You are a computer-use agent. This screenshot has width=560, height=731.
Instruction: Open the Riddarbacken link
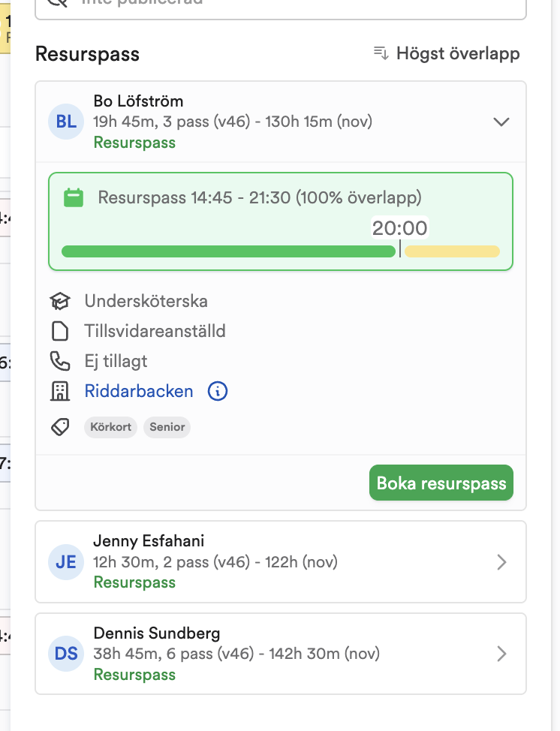pos(139,391)
